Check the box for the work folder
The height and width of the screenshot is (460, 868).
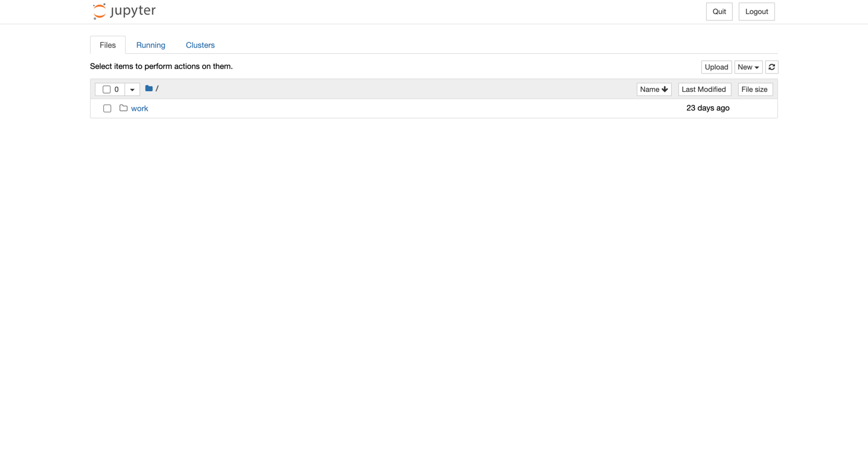pyautogui.click(x=107, y=109)
